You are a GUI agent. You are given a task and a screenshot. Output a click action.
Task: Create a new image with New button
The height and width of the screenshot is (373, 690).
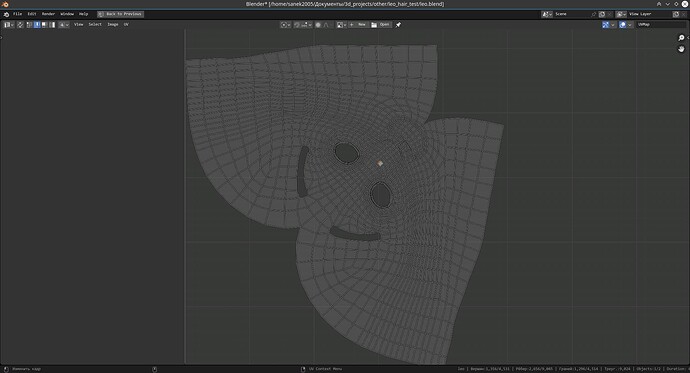tap(359, 25)
